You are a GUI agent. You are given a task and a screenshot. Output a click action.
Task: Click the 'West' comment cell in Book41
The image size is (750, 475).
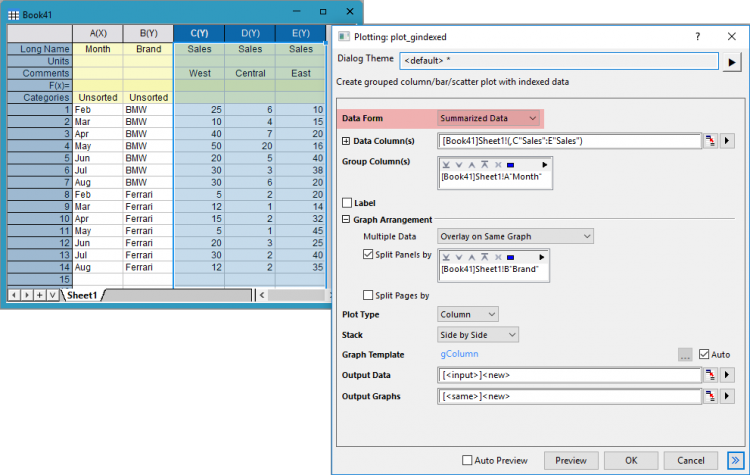pyautogui.click(x=199, y=73)
